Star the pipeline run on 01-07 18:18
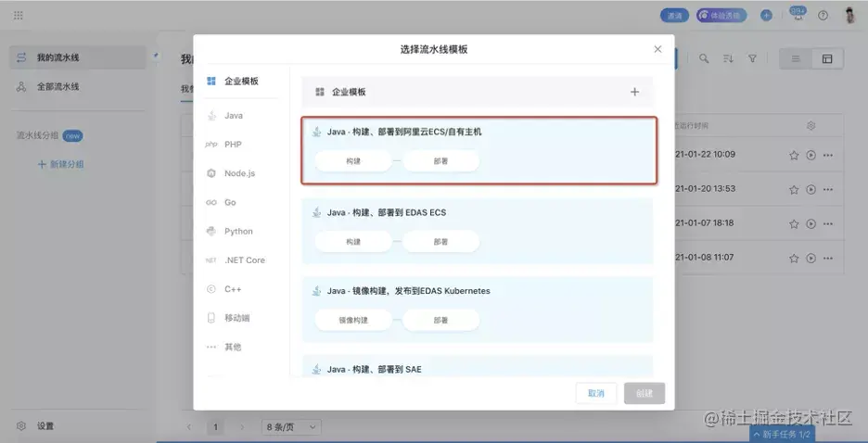This screenshot has height=443, width=868. point(794,224)
